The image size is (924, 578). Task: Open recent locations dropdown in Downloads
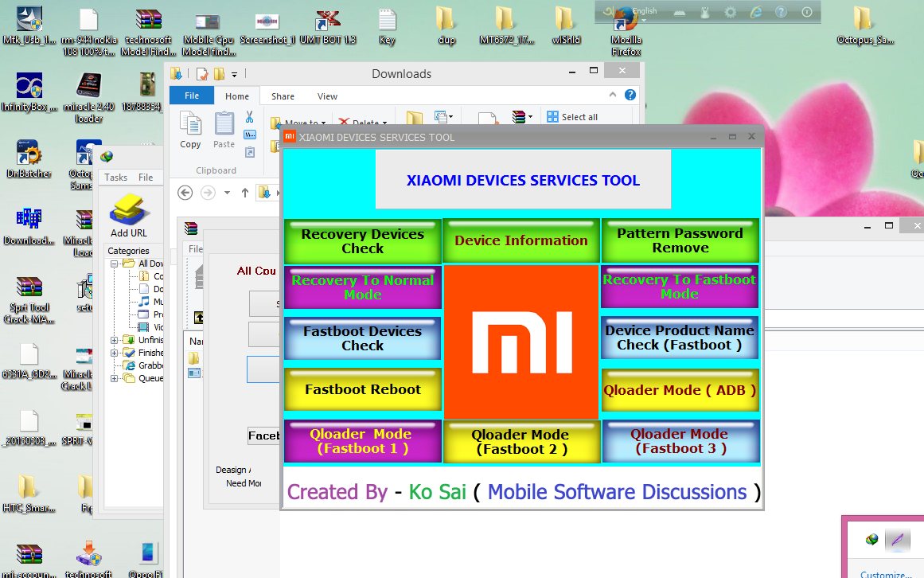227,193
